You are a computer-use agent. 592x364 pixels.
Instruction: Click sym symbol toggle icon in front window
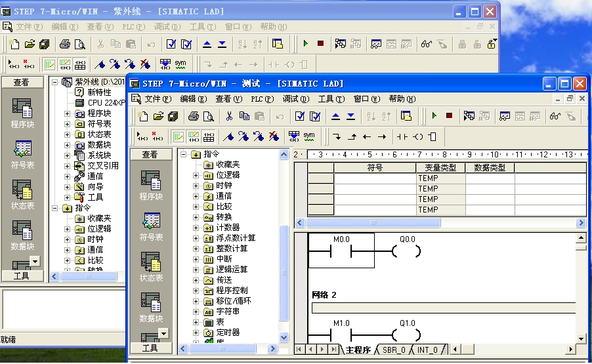point(309,136)
